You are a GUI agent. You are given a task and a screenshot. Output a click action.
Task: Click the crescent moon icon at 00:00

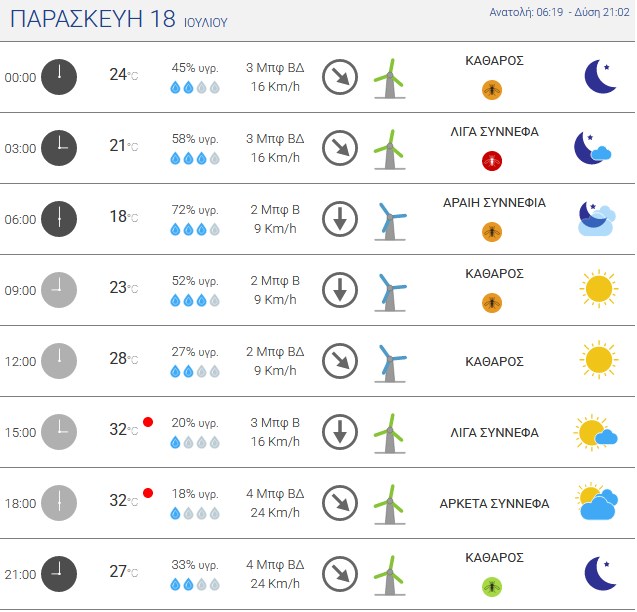tap(600, 76)
